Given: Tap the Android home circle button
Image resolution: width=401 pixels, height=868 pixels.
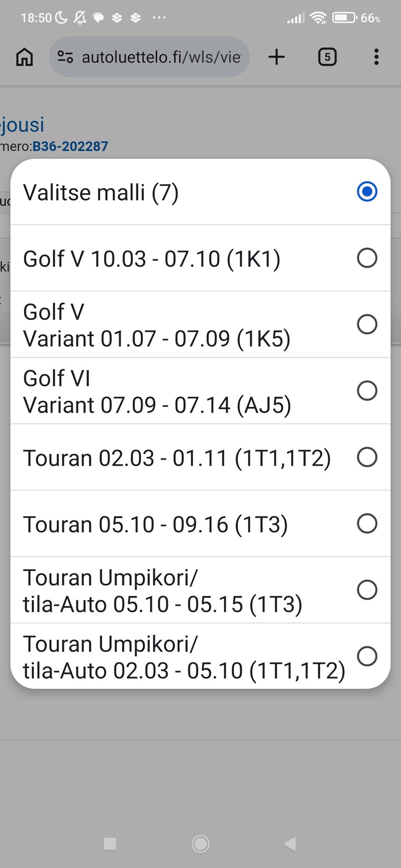Looking at the screenshot, I should pos(200,844).
